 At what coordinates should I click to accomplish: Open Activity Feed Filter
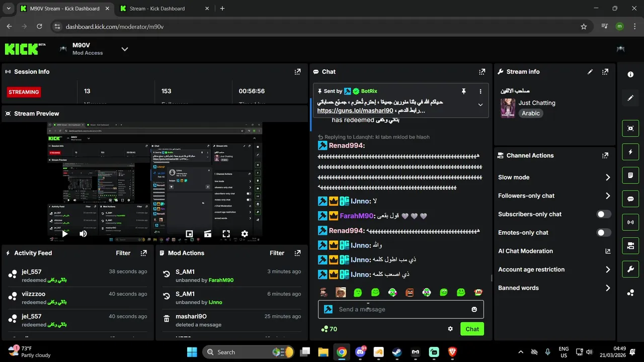123,253
